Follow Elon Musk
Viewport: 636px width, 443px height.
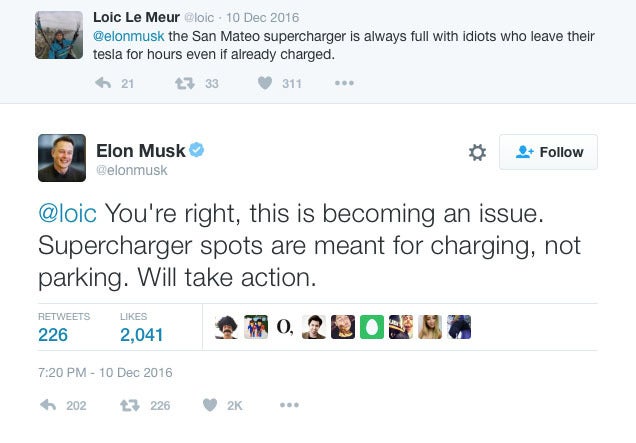click(x=548, y=152)
